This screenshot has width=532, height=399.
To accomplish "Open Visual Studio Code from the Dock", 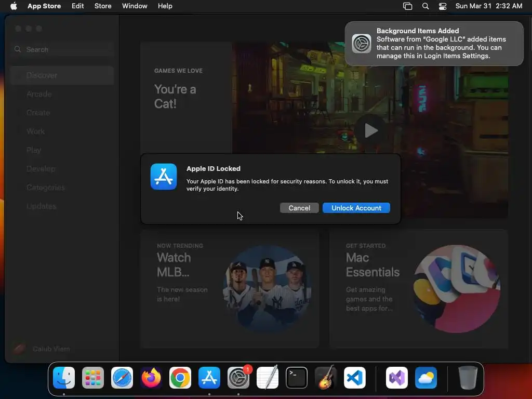I will click(x=354, y=378).
